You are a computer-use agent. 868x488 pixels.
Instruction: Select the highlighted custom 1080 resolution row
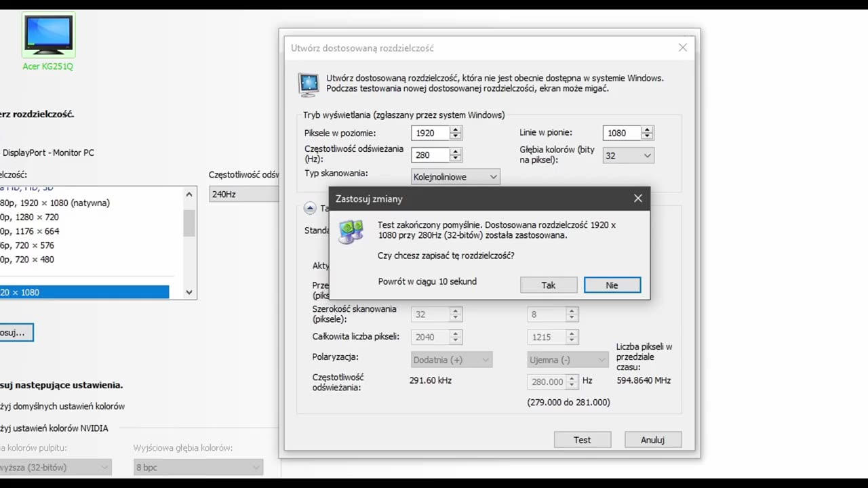[84, 292]
